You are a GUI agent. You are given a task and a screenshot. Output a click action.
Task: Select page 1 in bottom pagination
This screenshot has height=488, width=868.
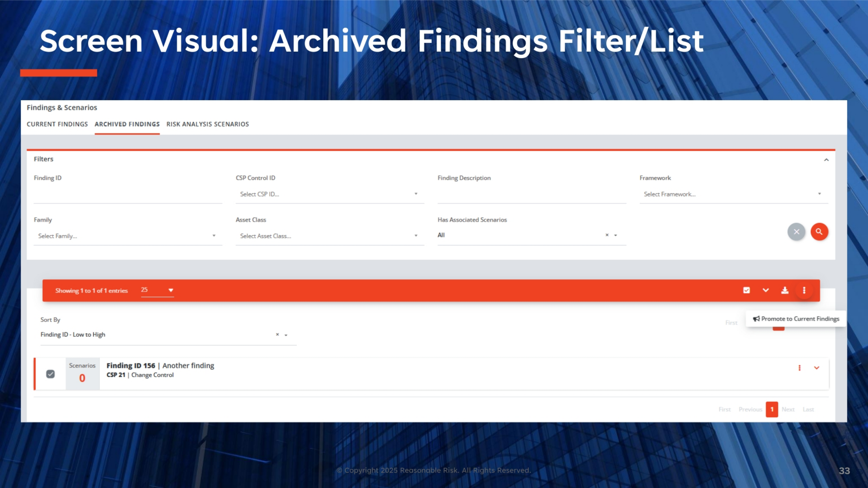pyautogui.click(x=772, y=410)
